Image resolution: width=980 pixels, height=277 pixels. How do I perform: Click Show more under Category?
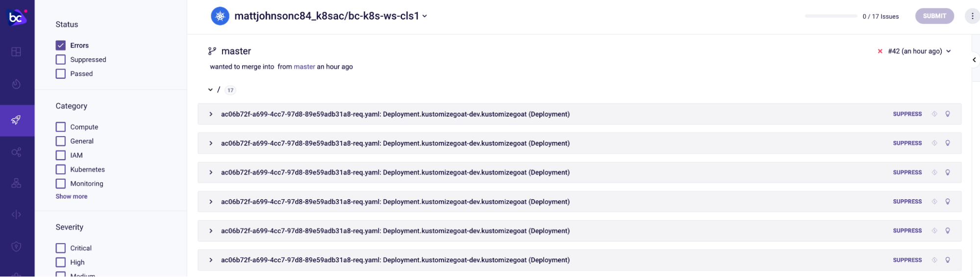tap(72, 197)
